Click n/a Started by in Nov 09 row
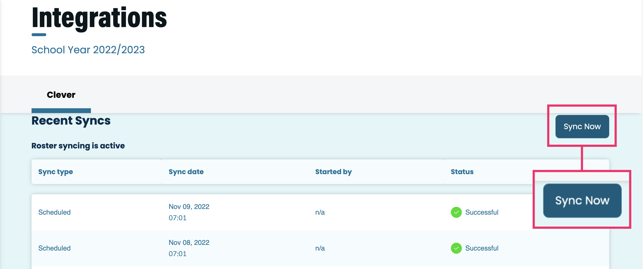The image size is (644, 269). click(320, 212)
